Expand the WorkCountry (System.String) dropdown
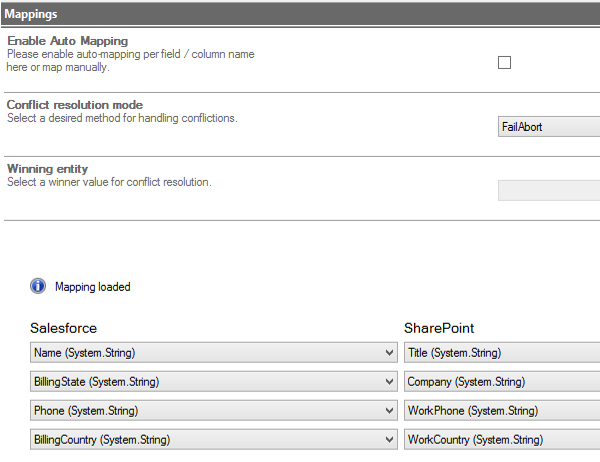 pos(502,439)
